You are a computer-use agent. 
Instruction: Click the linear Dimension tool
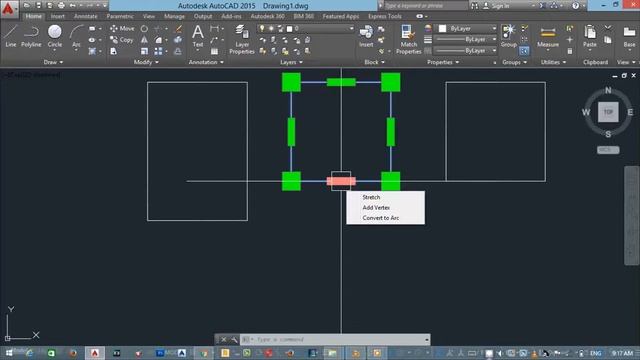214,29
